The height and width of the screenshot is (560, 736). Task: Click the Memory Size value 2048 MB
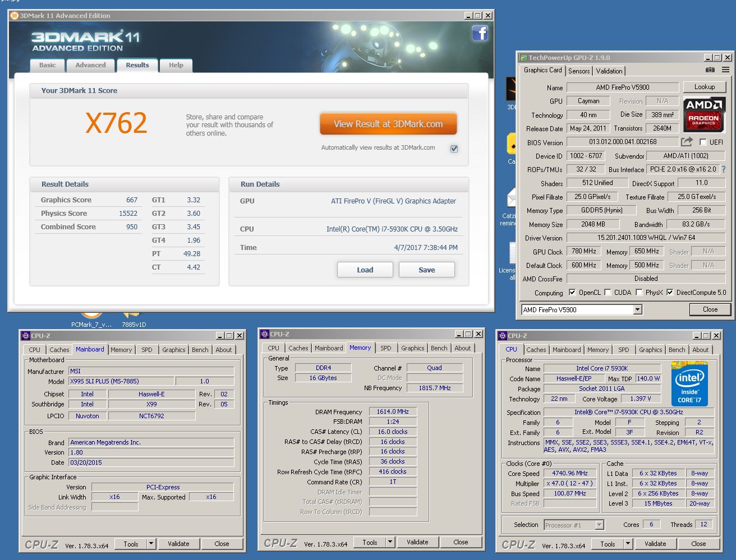point(593,224)
